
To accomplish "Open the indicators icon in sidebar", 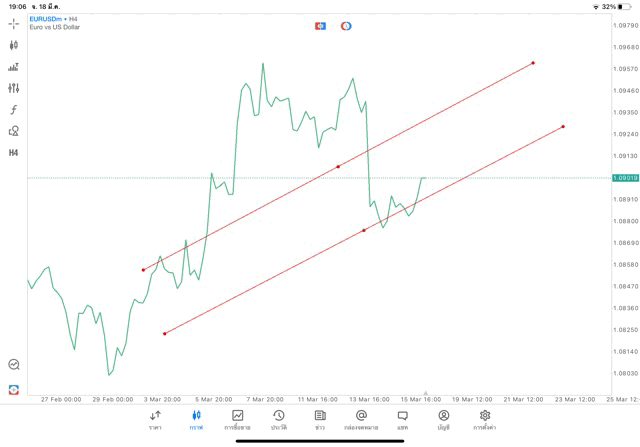I will click(x=14, y=67).
